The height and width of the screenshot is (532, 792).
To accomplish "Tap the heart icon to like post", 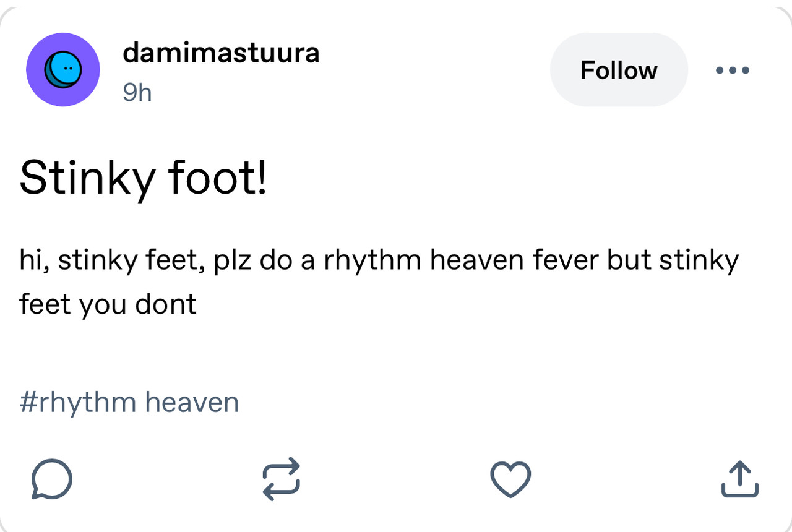I will pyautogui.click(x=510, y=479).
